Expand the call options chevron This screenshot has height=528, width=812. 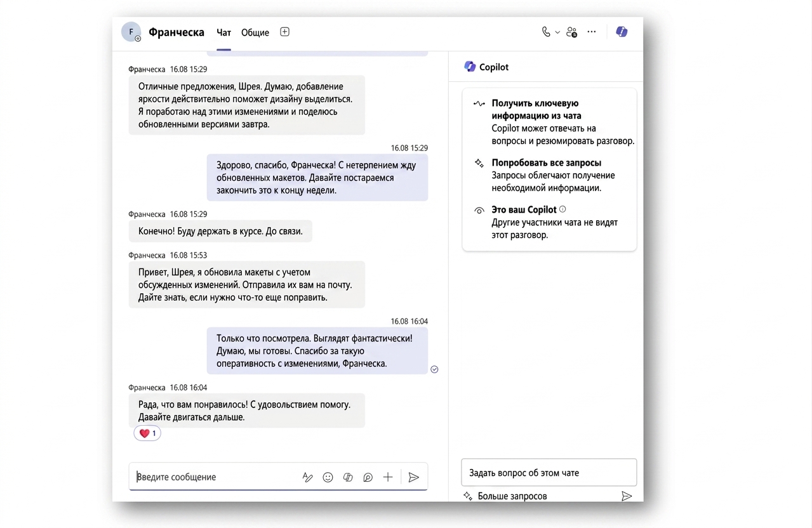pos(557,32)
